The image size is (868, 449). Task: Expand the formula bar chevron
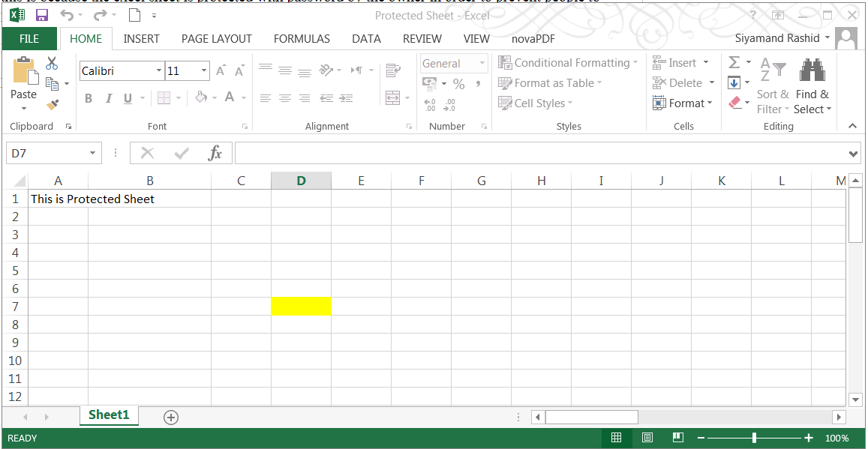(x=853, y=153)
